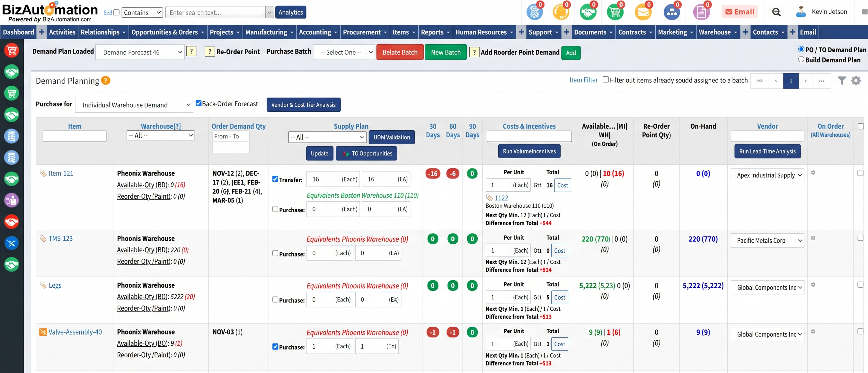Image resolution: width=868 pixels, height=373 pixels.
Task: Toggle Back-Order Forecast checkbox
Action: pyautogui.click(x=199, y=103)
